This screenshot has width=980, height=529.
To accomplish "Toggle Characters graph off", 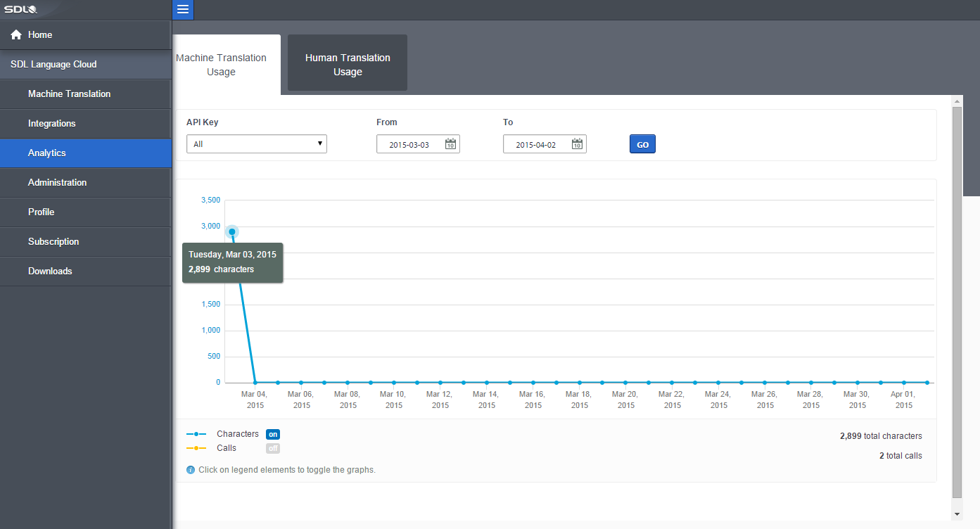I will click(x=273, y=434).
